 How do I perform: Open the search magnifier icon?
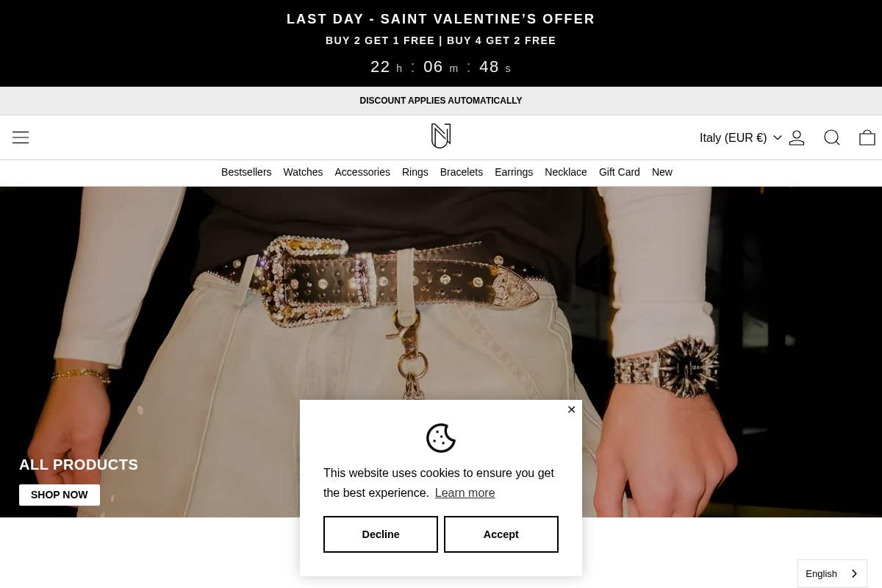832,137
